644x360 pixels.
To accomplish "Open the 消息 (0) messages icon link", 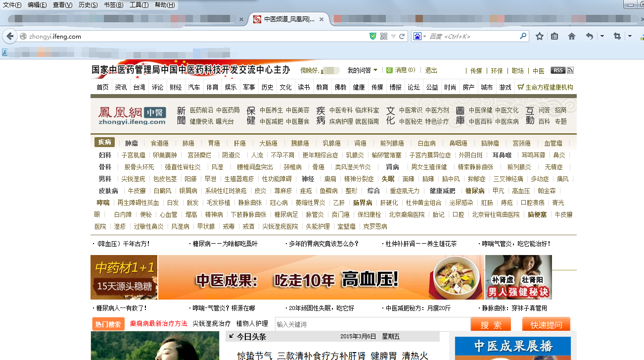I will tap(401, 70).
